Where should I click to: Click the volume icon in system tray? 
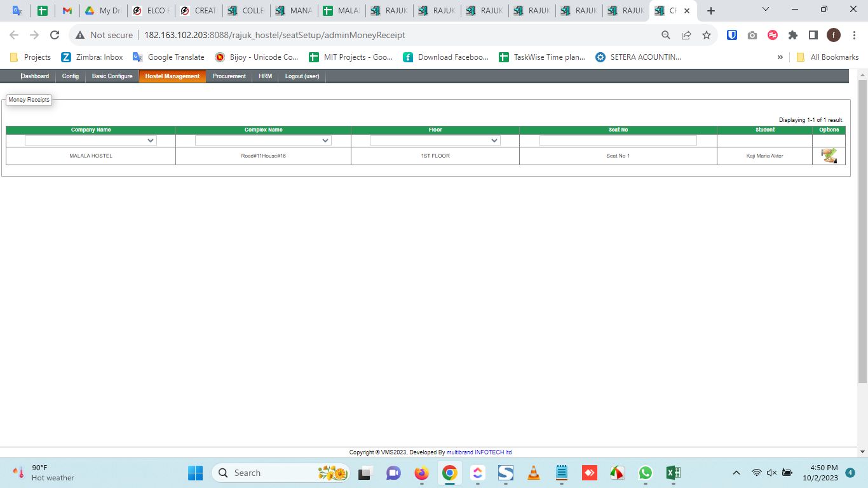tap(772, 473)
